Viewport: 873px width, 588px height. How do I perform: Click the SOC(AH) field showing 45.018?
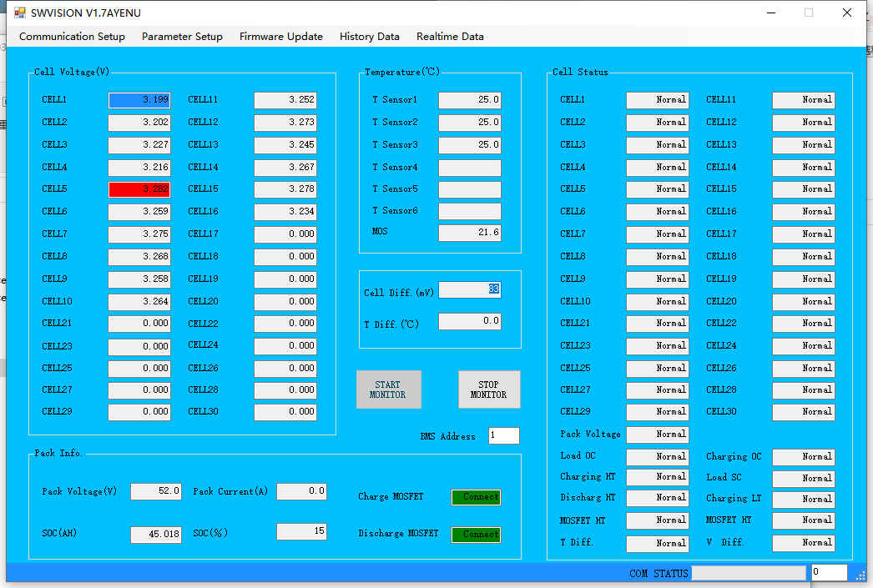pos(156,535)
